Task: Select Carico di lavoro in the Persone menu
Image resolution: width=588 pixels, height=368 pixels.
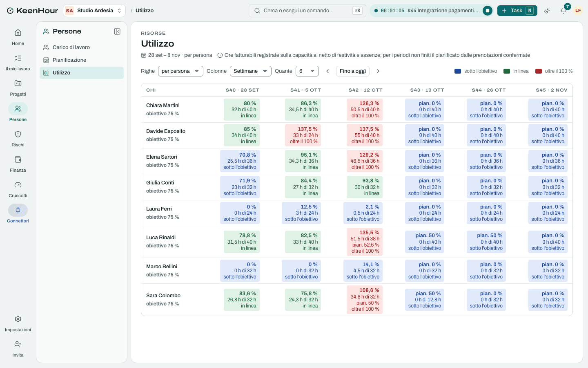Action: [x=82, y=47]
